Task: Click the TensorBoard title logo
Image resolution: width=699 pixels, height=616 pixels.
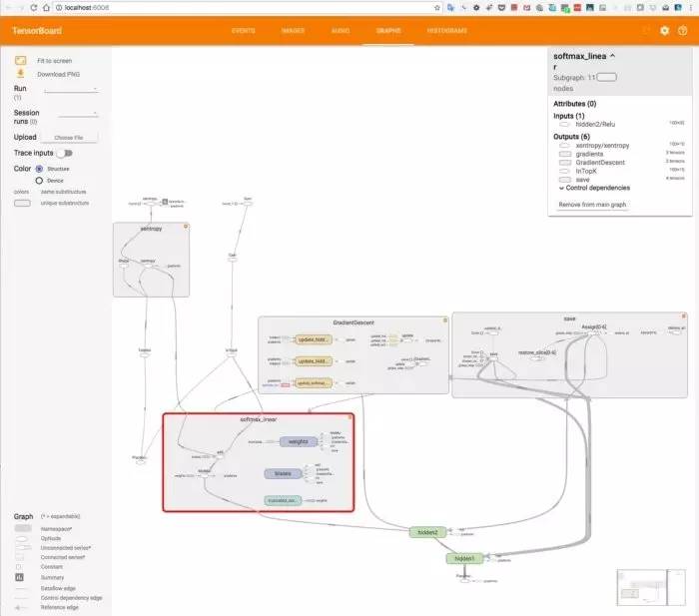Action: coord(37,31)
